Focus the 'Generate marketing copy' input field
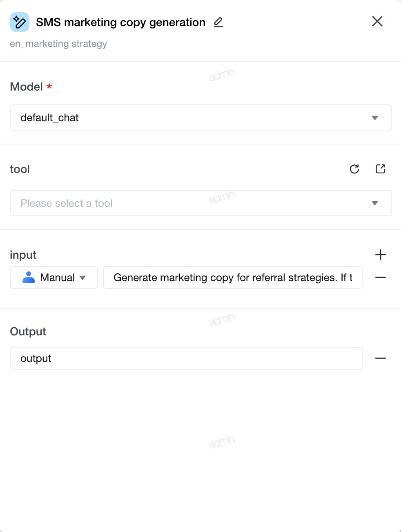Screen dimensions: 401x532 click(x=233, y=277)
